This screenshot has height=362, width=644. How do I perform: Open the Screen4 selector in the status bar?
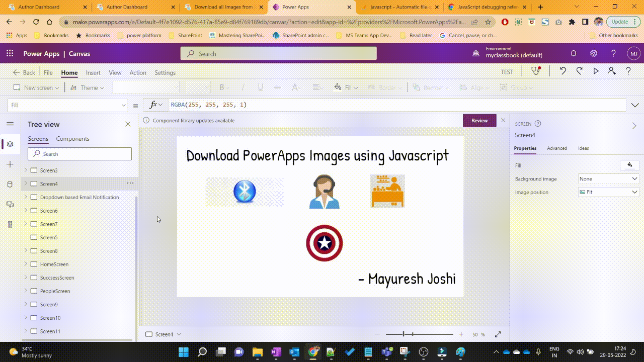pos(164,334)
